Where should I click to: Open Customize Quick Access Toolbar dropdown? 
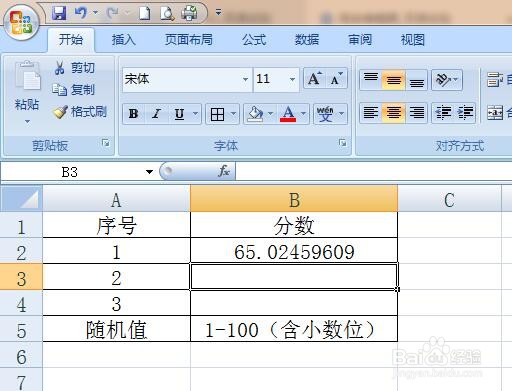218,13
